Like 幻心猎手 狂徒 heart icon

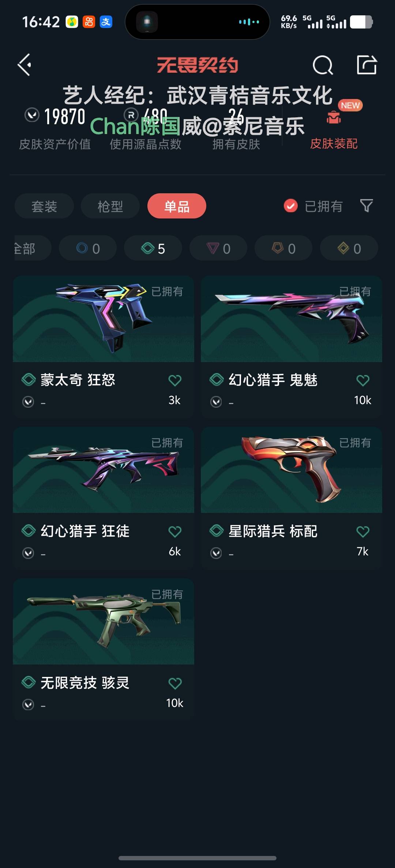(x=175, y=532)
